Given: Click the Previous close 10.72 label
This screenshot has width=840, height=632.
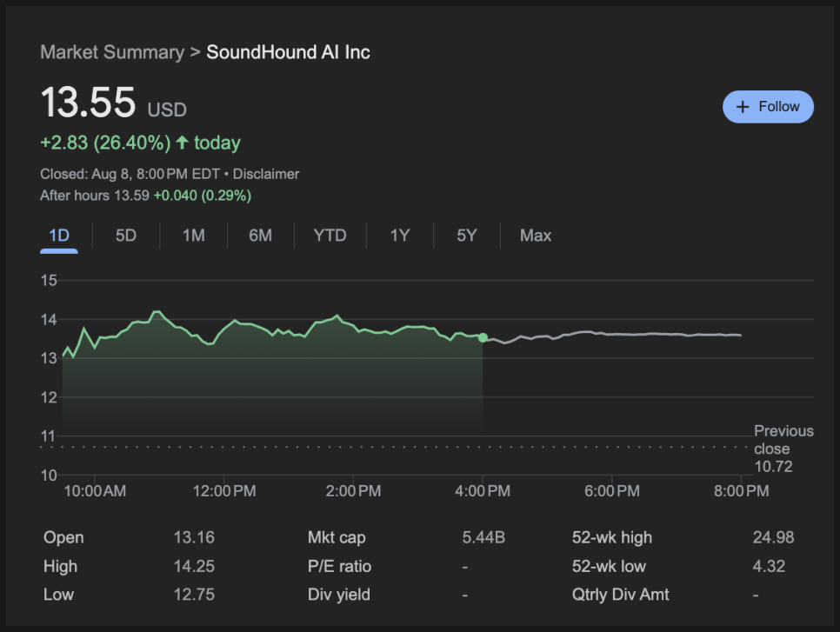Looking at the screenshot, I should (x=783, y=449).
